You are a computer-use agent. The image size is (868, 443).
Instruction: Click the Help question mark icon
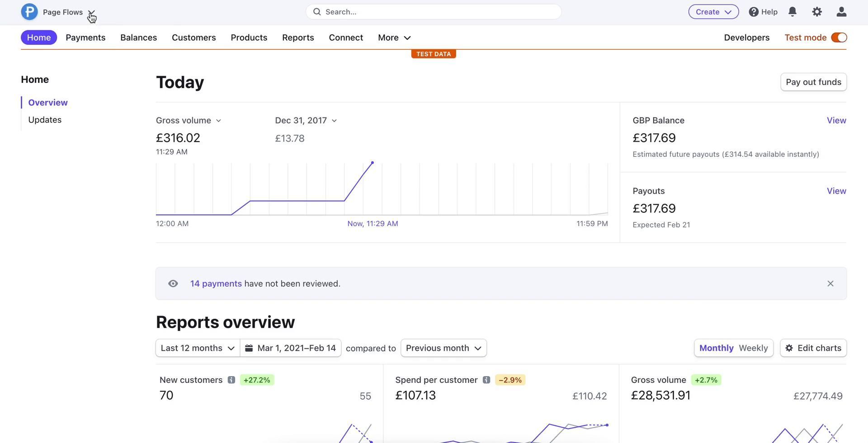(754, 12)
